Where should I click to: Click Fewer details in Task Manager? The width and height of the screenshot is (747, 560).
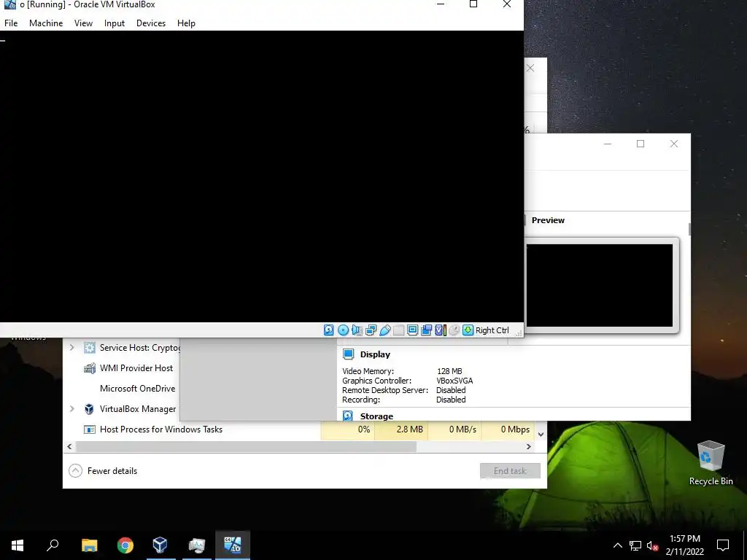pos(103,471)
